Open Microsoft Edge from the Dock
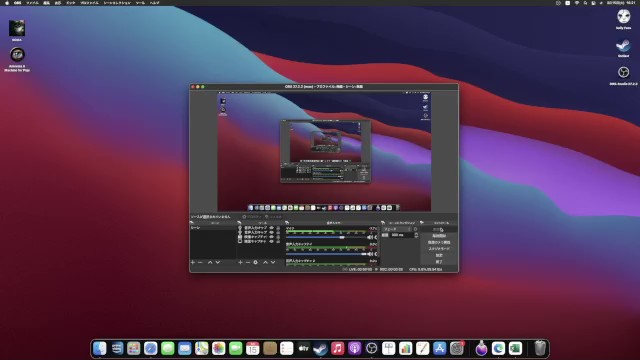 [498, 349]
